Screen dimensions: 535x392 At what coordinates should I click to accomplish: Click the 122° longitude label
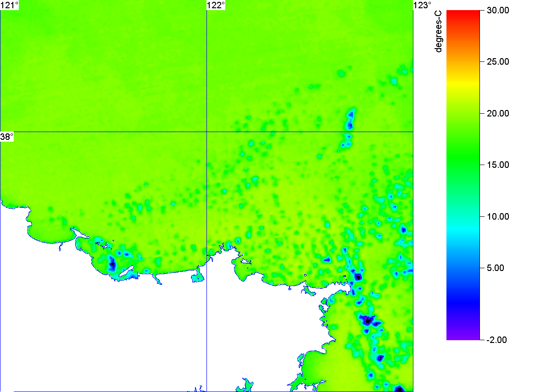pyautogui.click(x=216, y=5)
